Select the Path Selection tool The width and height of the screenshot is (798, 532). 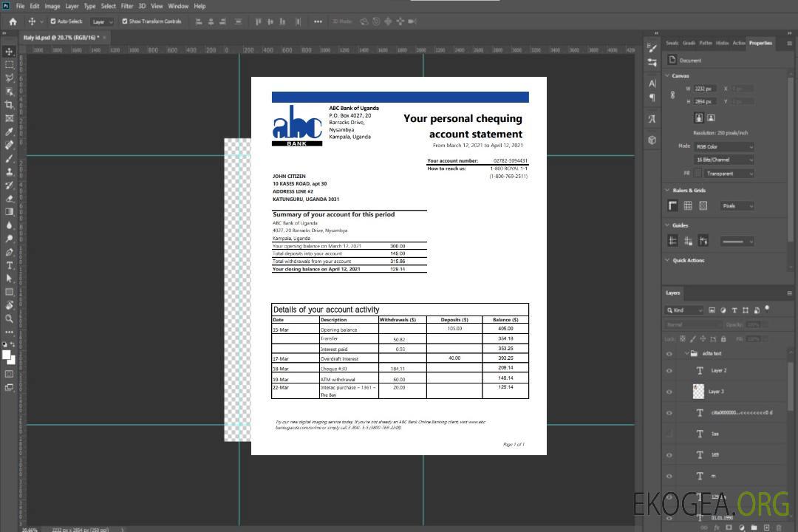[x=9, y=279]
